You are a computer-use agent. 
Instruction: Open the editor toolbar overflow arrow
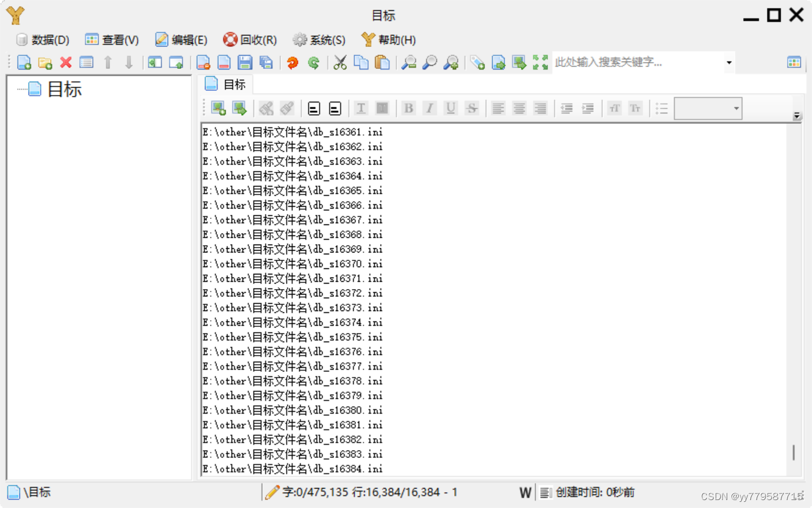(x=797, y=116)
